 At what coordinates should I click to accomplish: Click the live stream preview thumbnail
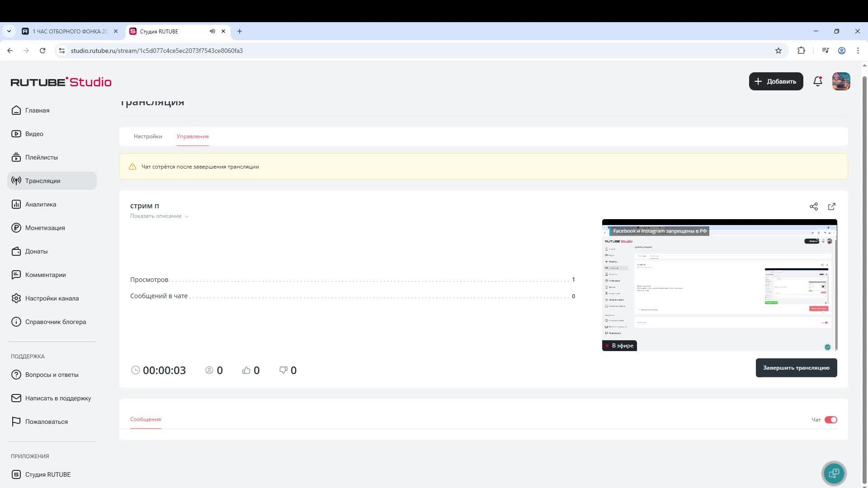pos(719,285)
